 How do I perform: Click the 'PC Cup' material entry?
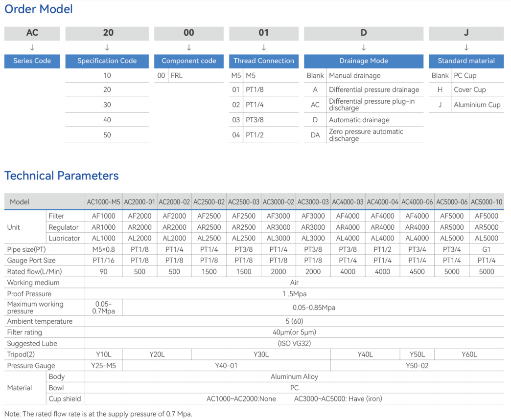pos(465,75)
